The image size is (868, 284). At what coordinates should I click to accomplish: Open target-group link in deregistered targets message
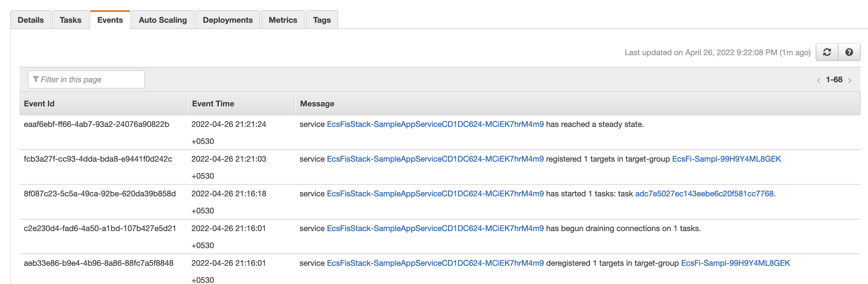pos(735,263)
